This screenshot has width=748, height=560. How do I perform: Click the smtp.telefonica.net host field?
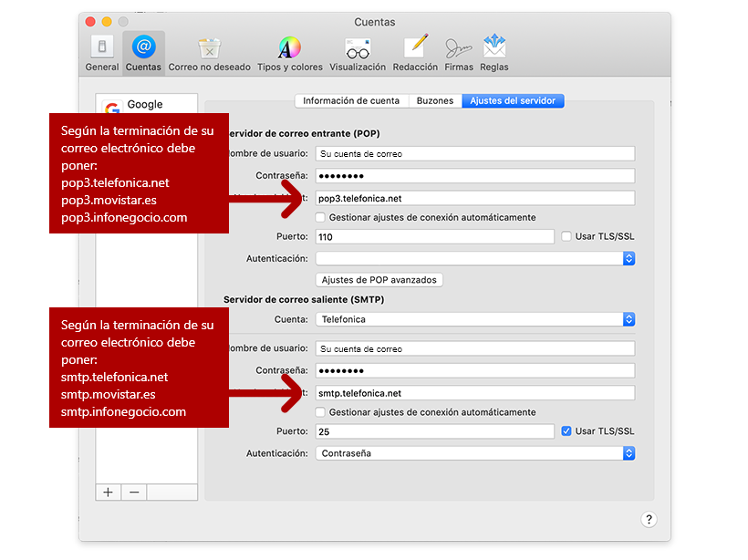point(475,393)
